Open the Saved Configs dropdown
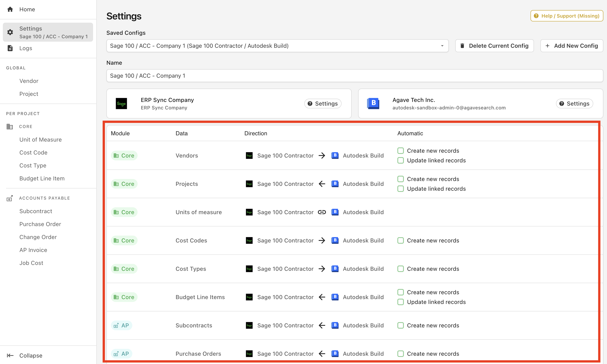The image size is (607, 364). click(x=277, y=46)
